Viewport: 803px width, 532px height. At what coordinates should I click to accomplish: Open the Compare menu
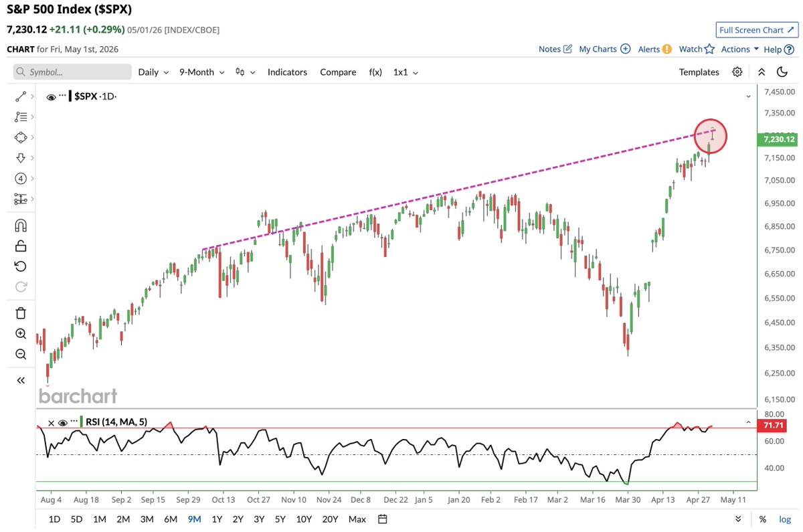[x=338, y=72]
